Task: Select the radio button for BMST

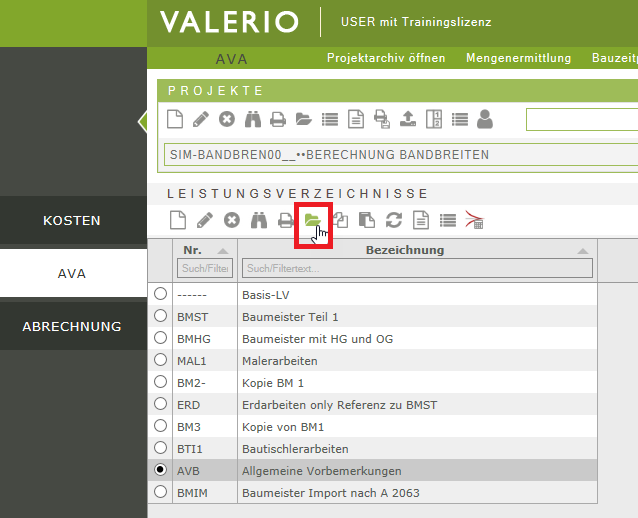Action: point(161,316)
